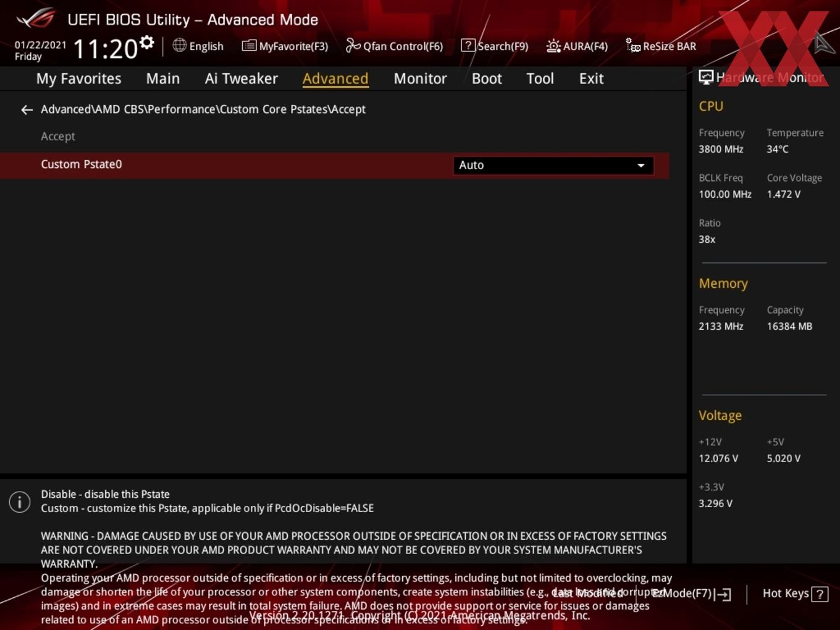Select the Custom Pstate0 row label

point(82,164)
